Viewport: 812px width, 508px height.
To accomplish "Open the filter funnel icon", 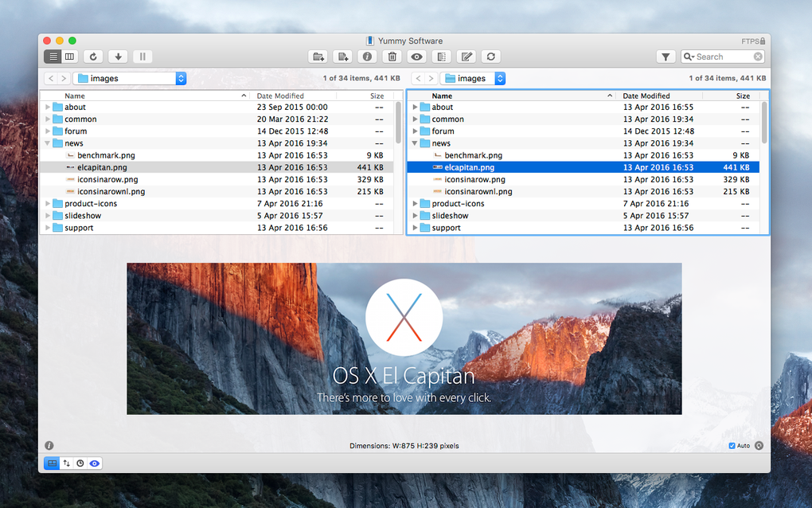I will pos(666,57).
